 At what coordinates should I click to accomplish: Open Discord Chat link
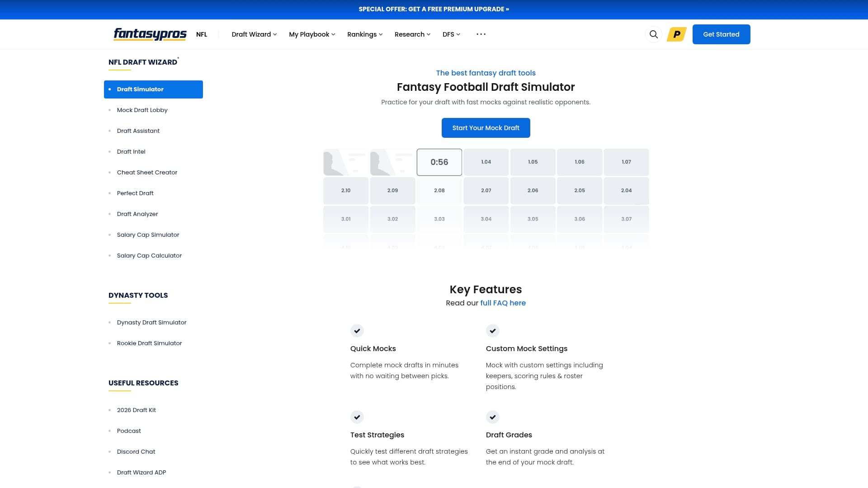coord(136,452)
